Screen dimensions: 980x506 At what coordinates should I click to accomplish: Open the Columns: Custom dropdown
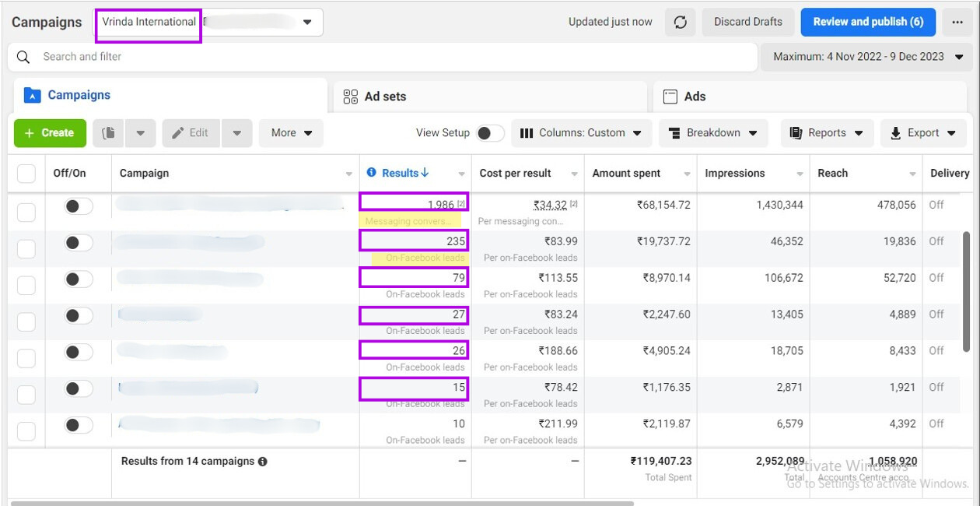[x=581, y=133]
